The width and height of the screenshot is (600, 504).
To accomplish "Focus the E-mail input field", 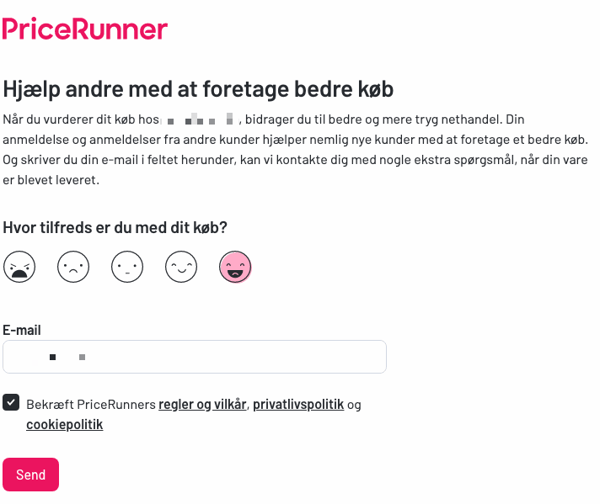I will point(194,357).
